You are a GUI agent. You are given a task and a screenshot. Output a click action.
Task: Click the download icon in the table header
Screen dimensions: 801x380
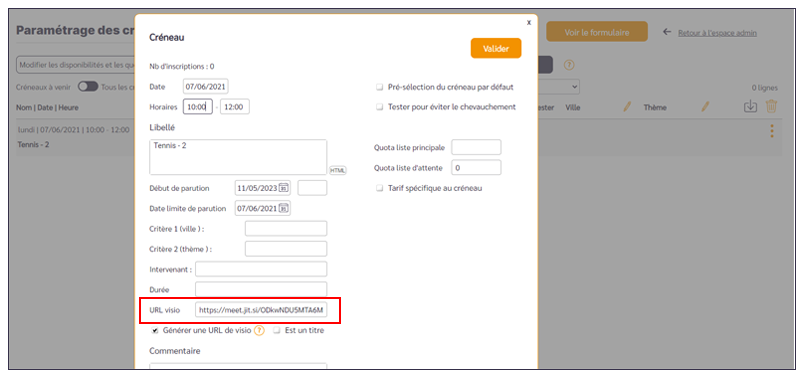[750, 107]
